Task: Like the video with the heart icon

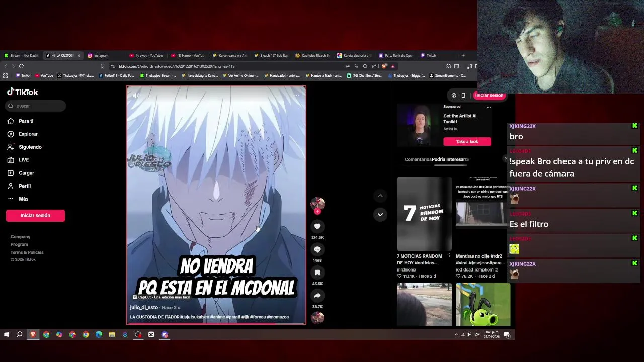Action: coord(317,226)
